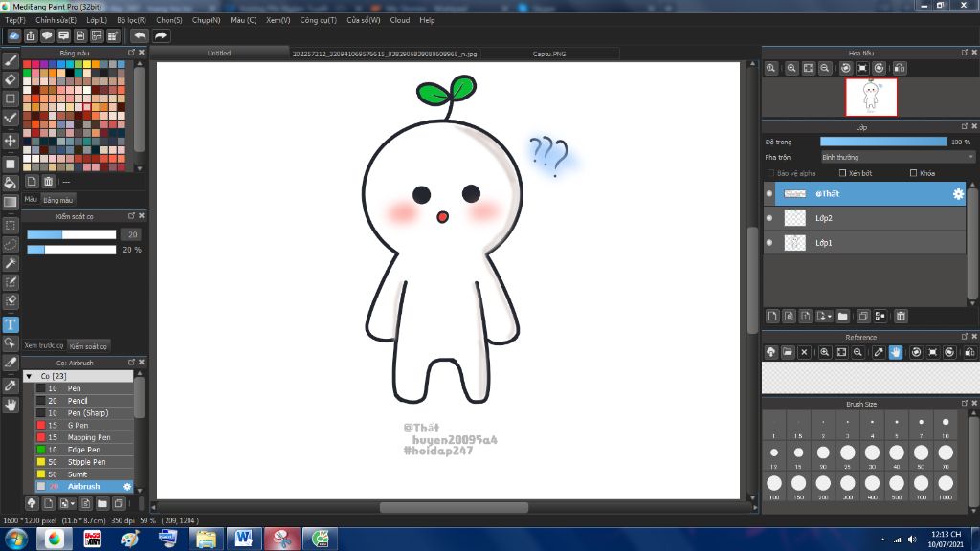Open settings gear for @Thất layer
The width and height of the screenshot is (980, 551).
[x=958, y=194]
